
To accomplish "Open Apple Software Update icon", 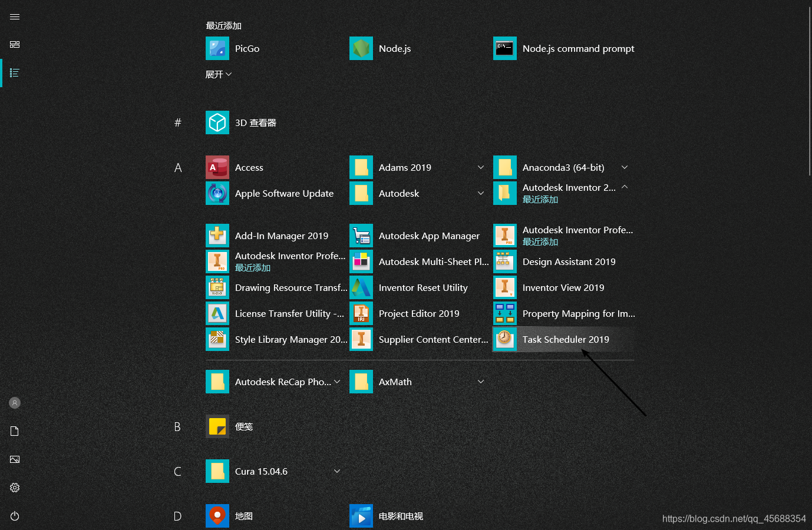I will pos(217,193).
